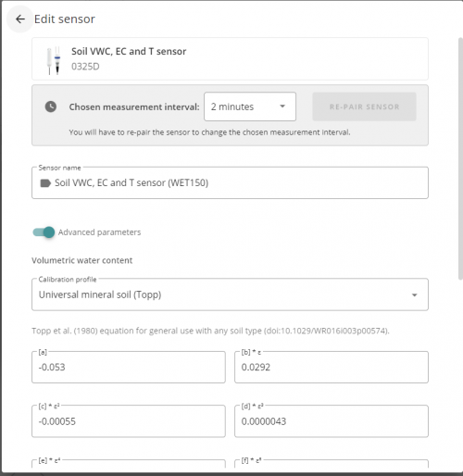This screenshot has width=463, height=476.
Task: Click the Soil VWC, EC and T sensor card
Action: tap(230, 58)
